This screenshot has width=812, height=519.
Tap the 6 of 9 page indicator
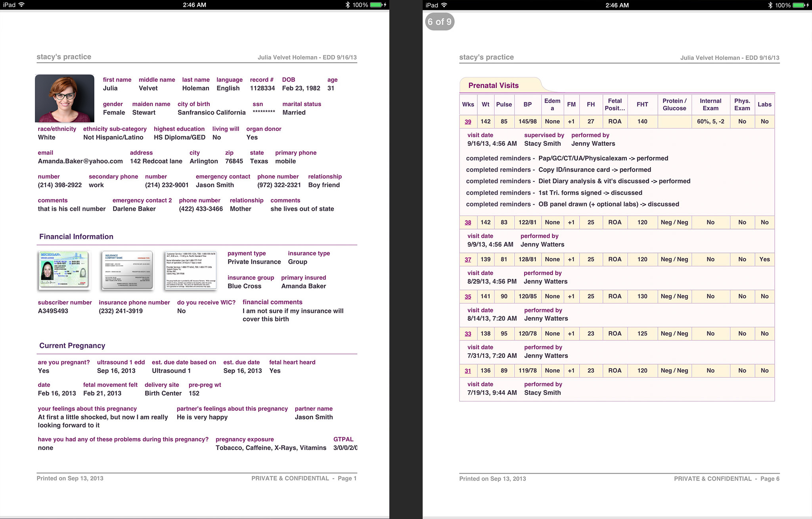coord(440,22)
